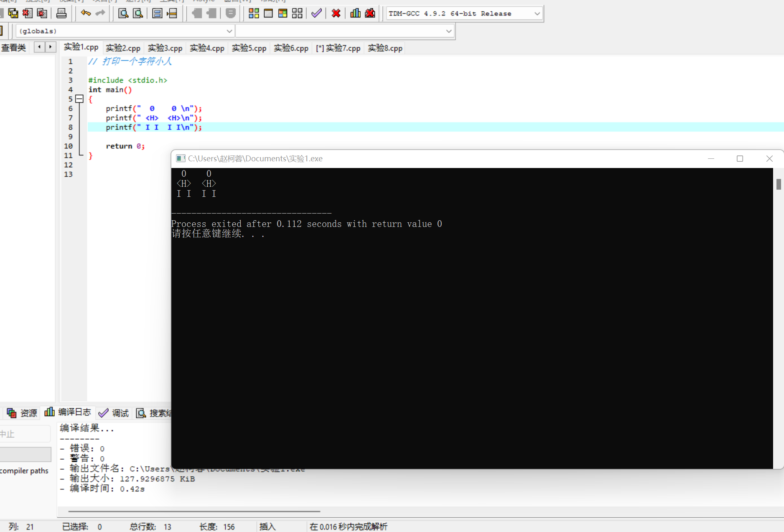Viewport: 784px width, 532px height.
Task: Click the Close file toolbar icon
Action: point(28,13)
